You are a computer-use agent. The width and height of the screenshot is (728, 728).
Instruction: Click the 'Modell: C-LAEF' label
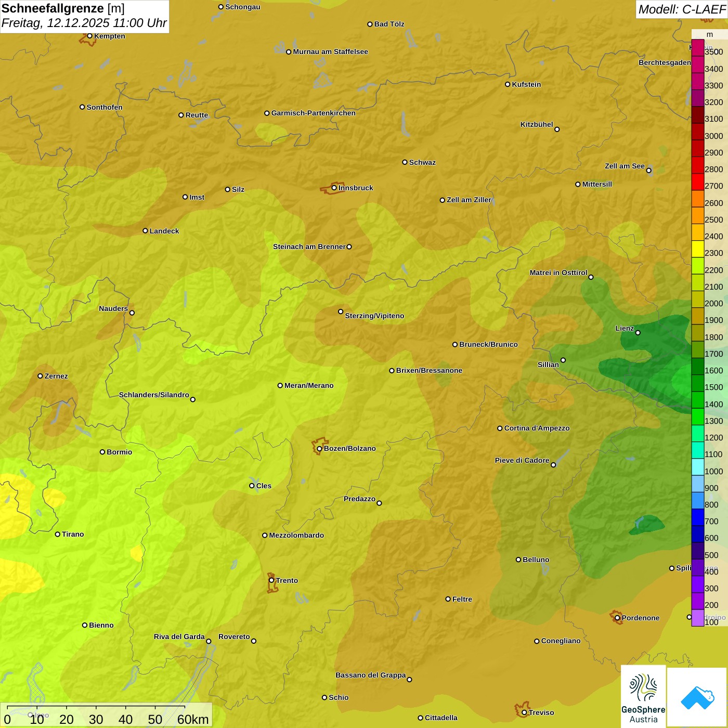pos(682,9)
